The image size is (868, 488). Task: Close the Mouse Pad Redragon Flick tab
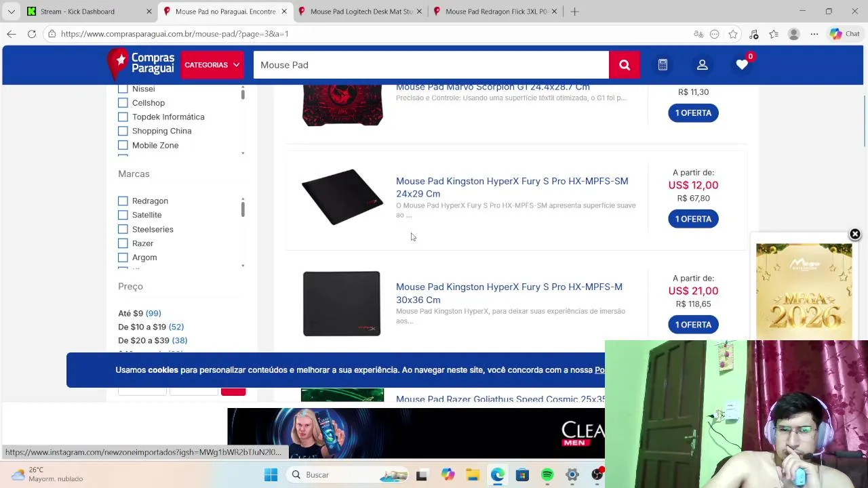(x=554, y=12)
